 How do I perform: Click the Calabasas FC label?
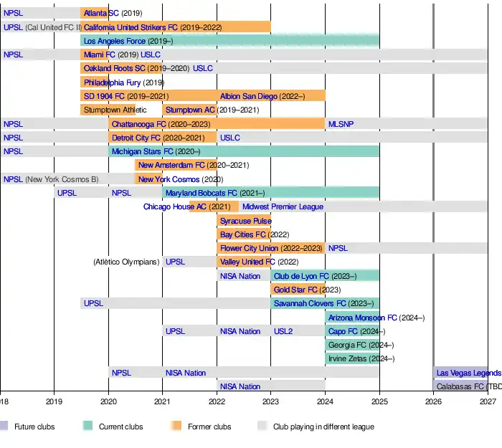pyautogui.click(x=460, y=386)
